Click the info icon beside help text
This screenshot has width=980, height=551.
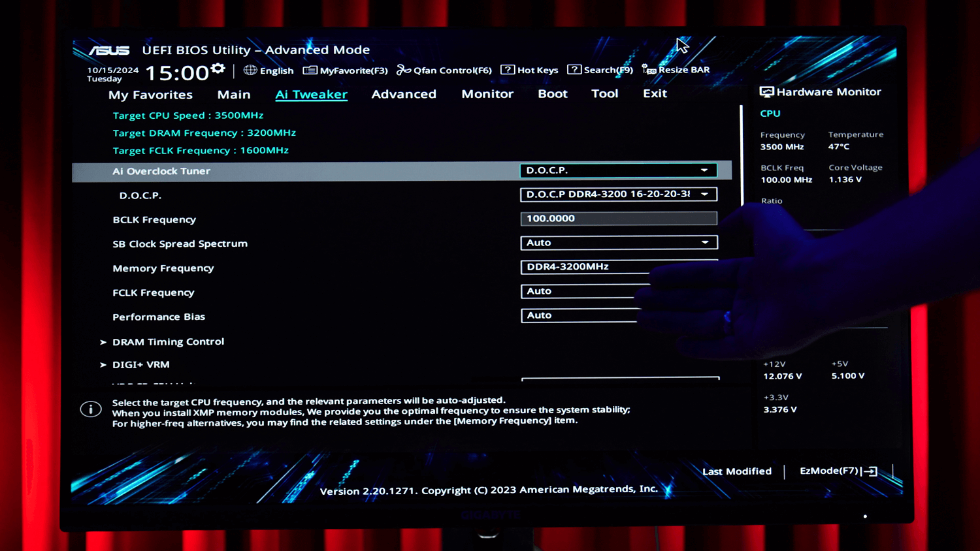coord(91,409)
